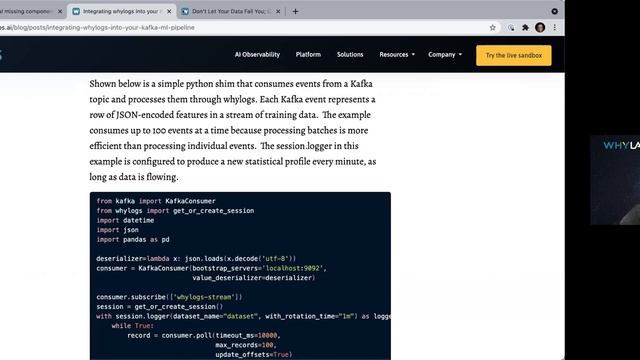Open the Extensions puzzle piece icon
This screenshot has height=360, width=640.
525,27
